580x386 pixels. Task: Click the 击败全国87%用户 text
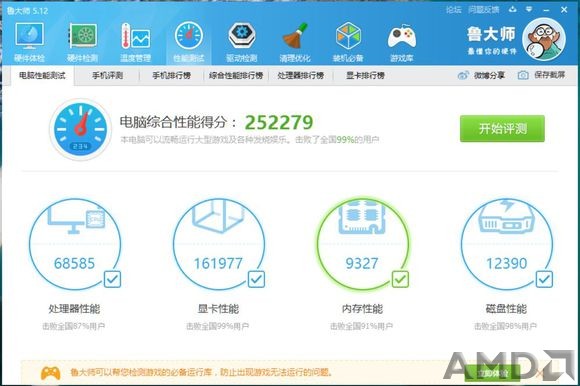pos(74,326)
